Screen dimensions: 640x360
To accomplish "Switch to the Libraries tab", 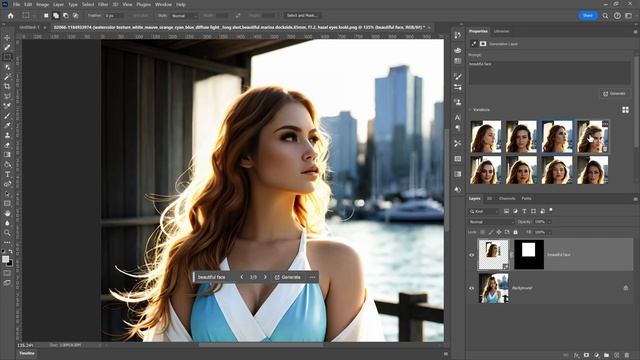I will click(x=502, y=31).
